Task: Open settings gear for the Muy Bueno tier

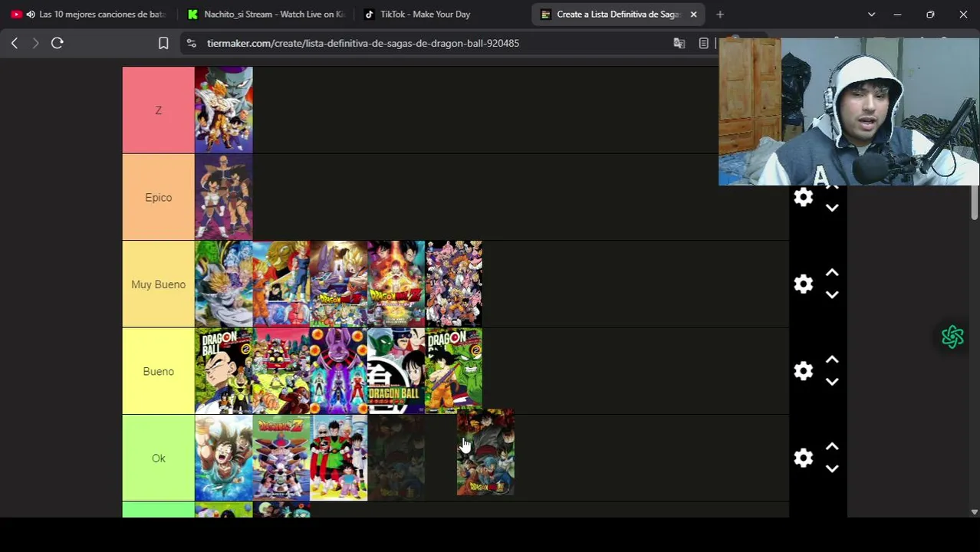Action: tap(803, 284)
